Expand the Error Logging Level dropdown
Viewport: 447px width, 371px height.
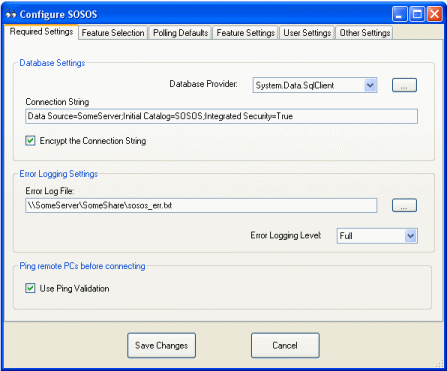click(411, 236)
